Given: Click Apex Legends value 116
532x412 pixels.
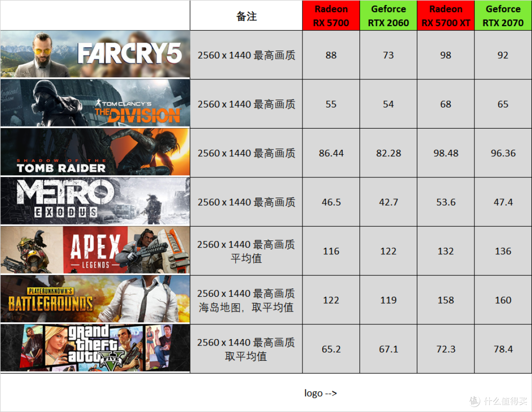Looking at the screenshot, I should tap(331, 251).
